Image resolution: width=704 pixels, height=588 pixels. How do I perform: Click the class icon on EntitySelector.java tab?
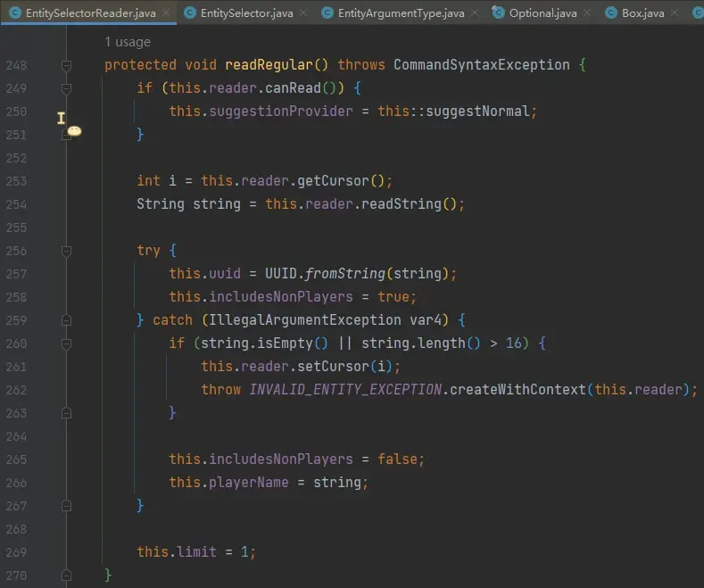(x=190, y=12)
